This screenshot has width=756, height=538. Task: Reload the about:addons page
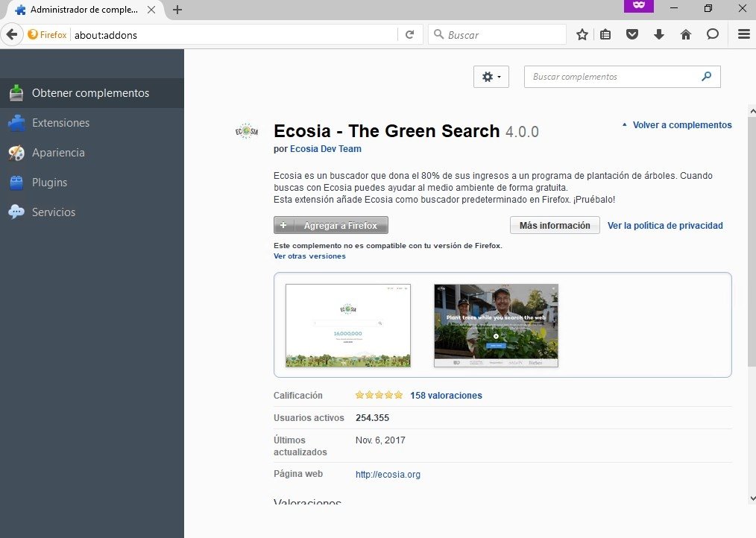410,35
